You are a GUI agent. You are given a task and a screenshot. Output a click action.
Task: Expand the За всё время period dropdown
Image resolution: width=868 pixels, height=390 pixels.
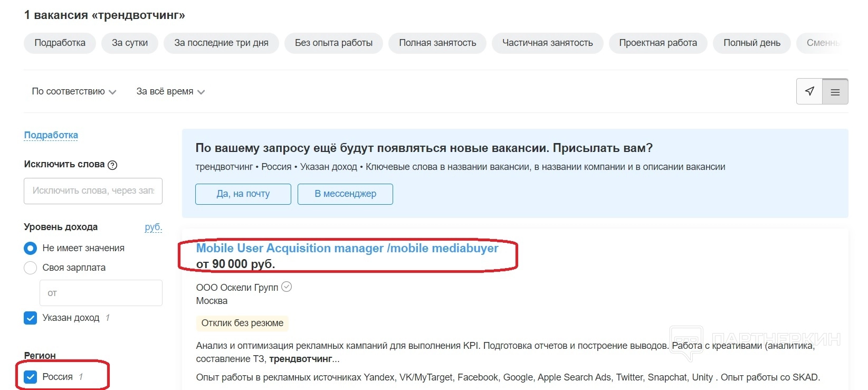(170, 92)
